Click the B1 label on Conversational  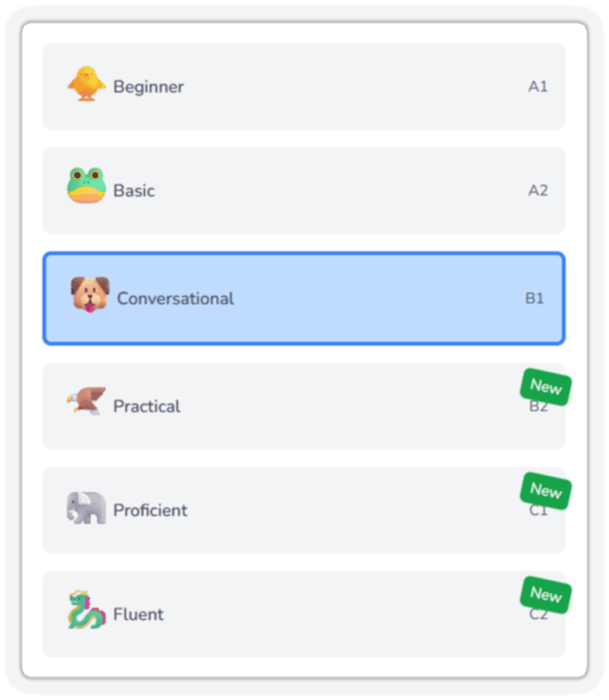point(535,298)
